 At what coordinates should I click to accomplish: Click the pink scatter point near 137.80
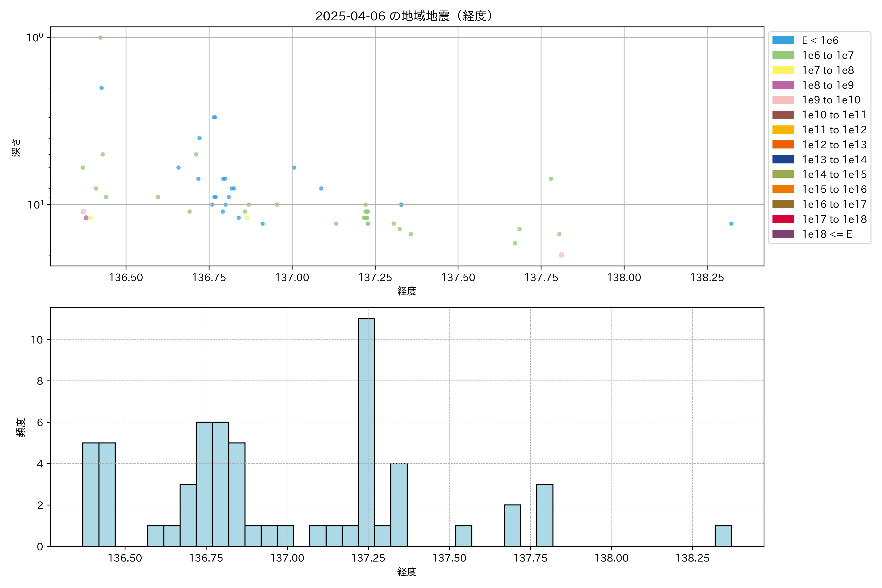[561, 255]
